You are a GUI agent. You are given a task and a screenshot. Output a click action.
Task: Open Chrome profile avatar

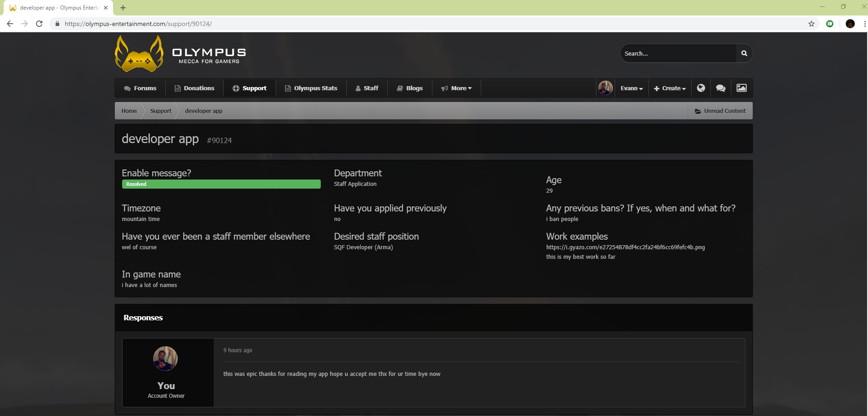(850, 24)
